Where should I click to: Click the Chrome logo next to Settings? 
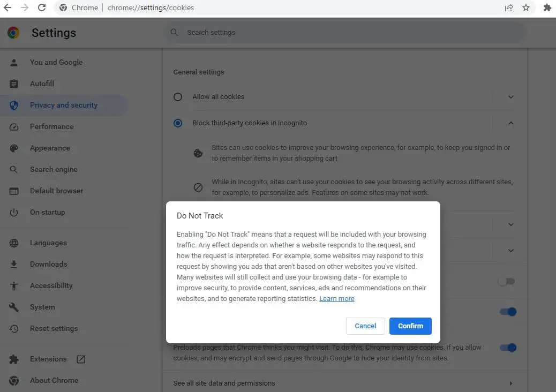[13, 33]
